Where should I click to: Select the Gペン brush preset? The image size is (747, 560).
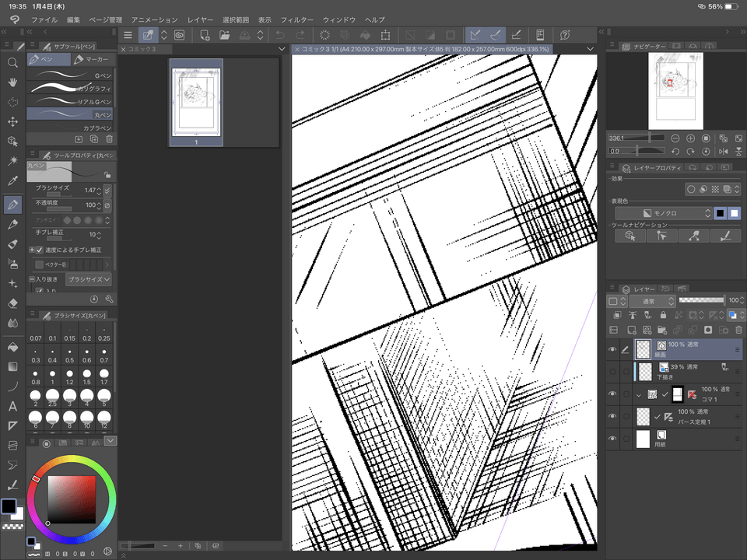coord(70,75)
